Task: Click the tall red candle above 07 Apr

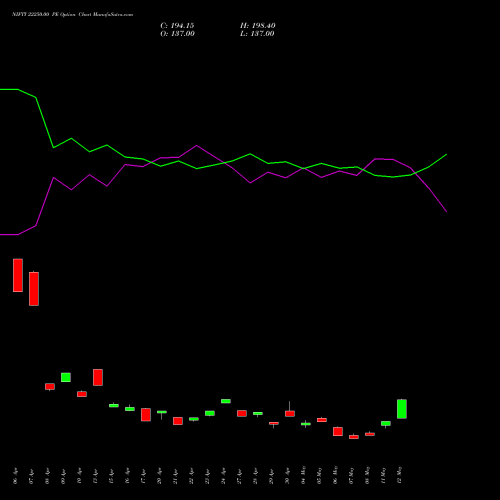Action: click(34, 289)
